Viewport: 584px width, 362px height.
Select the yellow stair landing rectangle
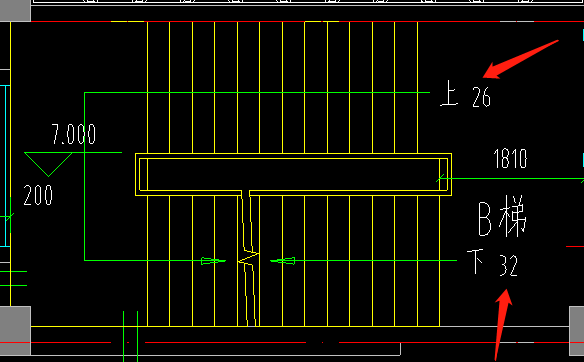[x=293, y=174]
